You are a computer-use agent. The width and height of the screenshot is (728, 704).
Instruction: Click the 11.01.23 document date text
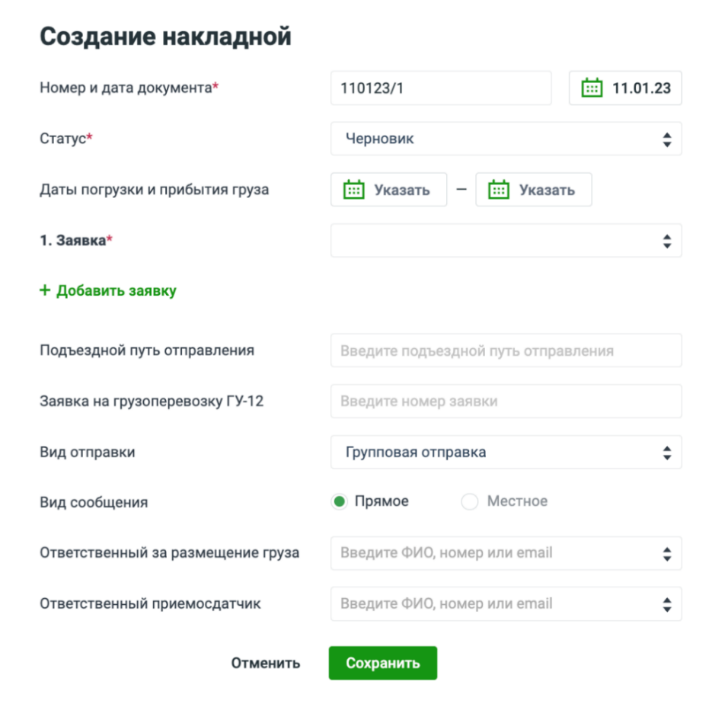click(x=641, y=88)
